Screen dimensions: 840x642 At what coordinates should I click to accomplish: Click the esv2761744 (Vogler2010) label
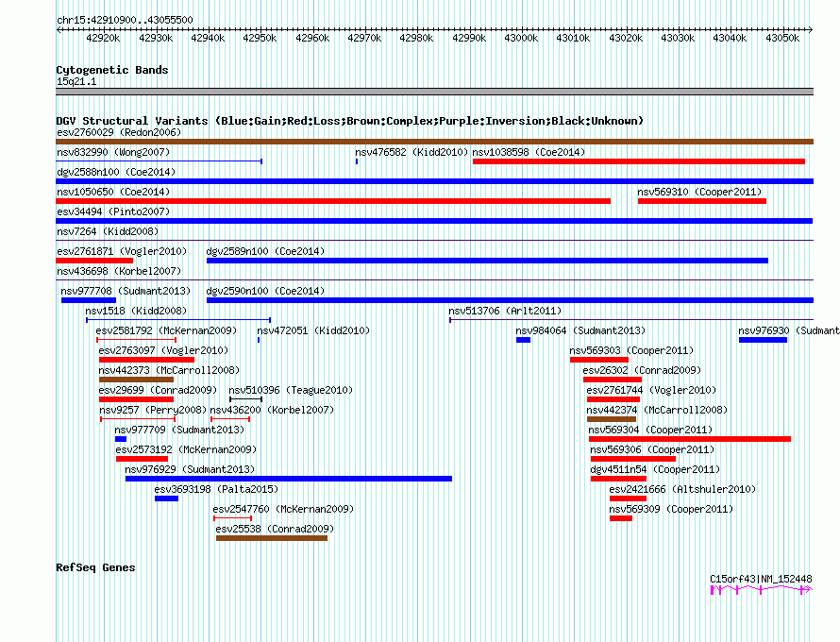coord(651,390)
